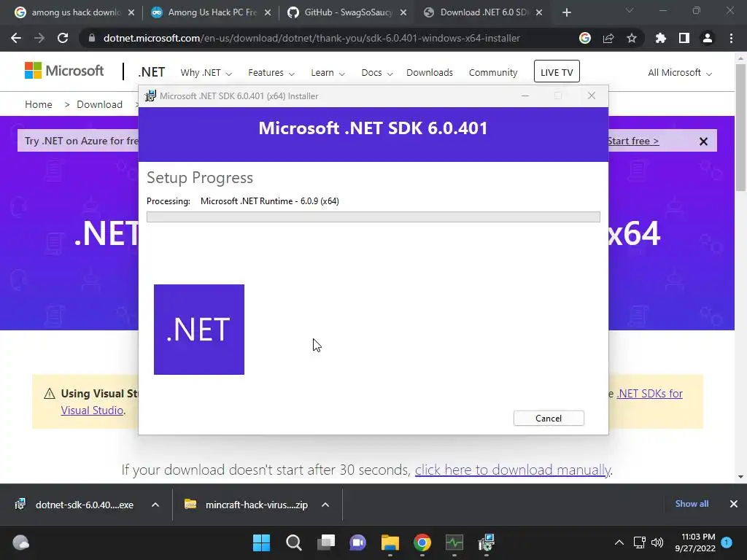Image resolution: width=747 pixels, height=560 pixels.
Task: Toggle Chrome side panel icon
Action: pyautogui.click(x=684, y=38)
